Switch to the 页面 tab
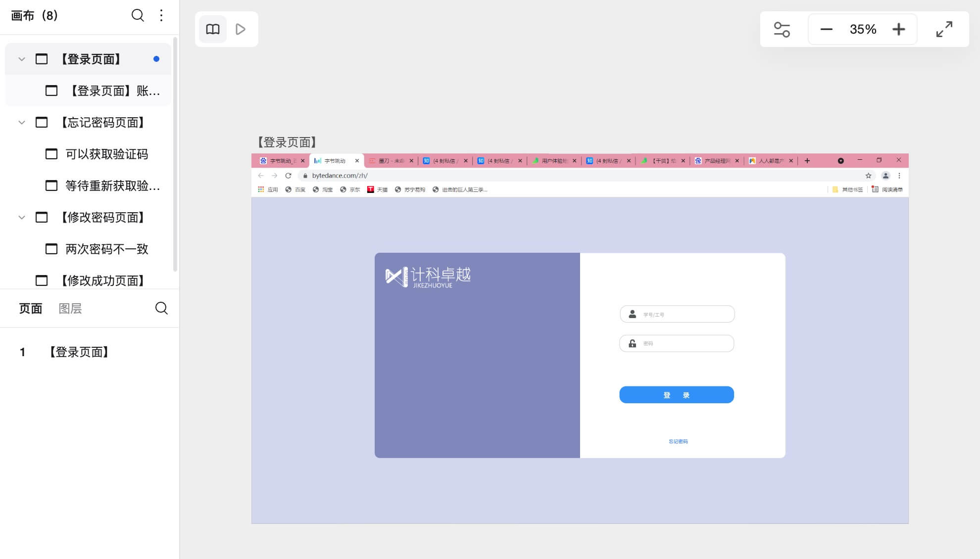The image size is (980, 559). 30,308
